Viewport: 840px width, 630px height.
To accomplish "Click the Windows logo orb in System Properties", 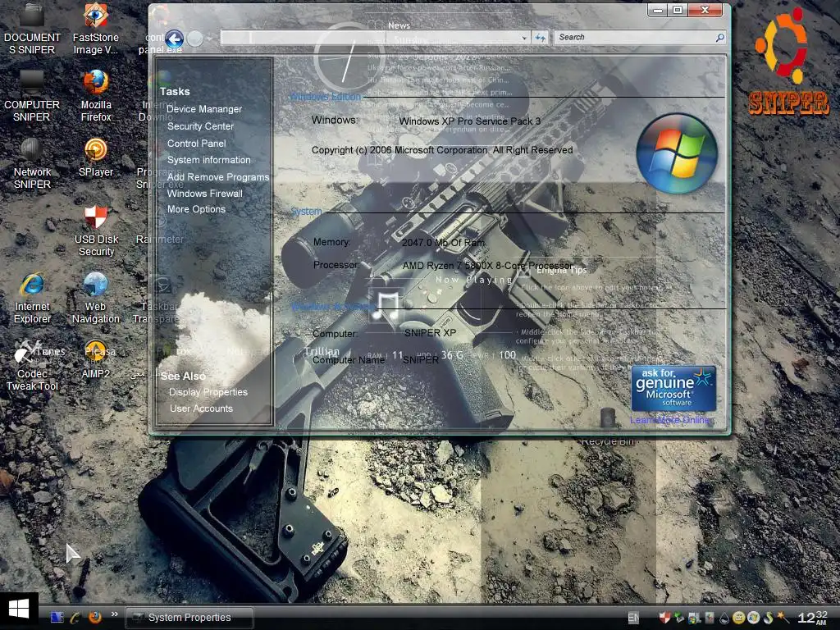I will pos(677,153).
